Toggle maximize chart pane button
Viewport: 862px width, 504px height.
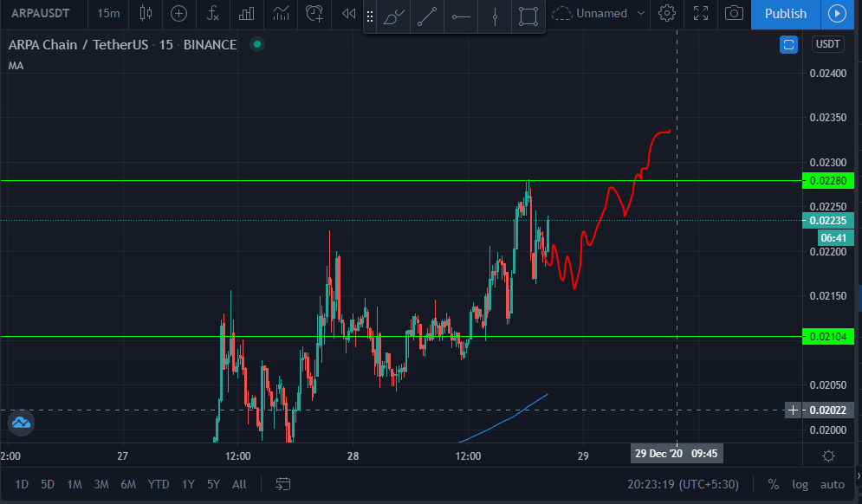pos(788,44)
